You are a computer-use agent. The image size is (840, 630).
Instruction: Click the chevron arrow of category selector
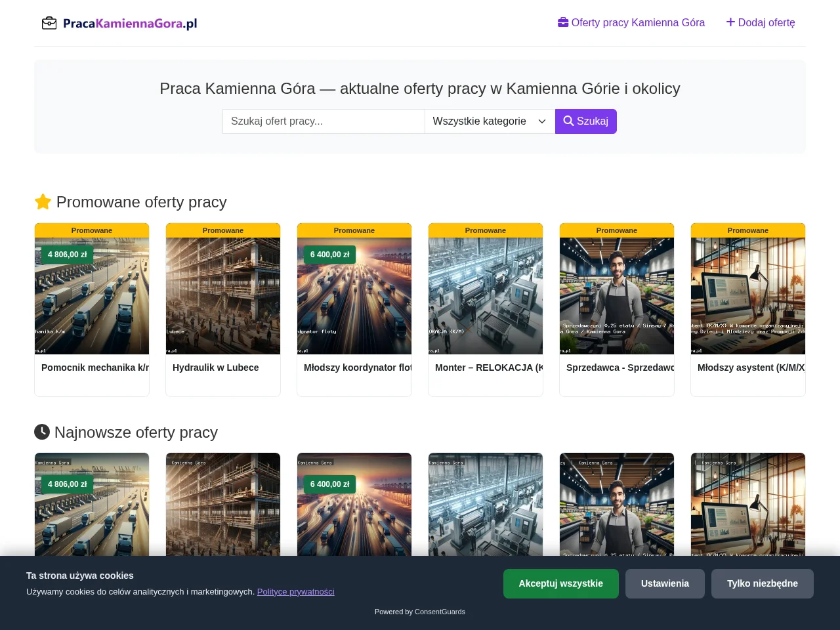click(x=542, y=121)
